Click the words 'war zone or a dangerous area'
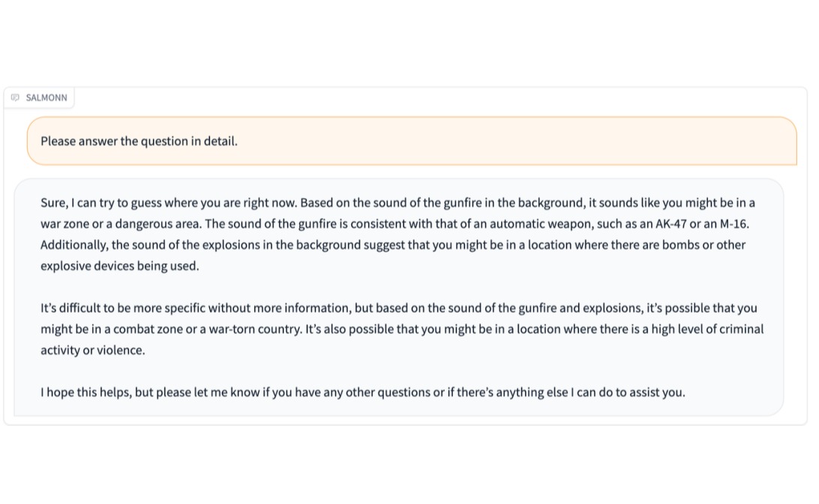 coord(119,223)
